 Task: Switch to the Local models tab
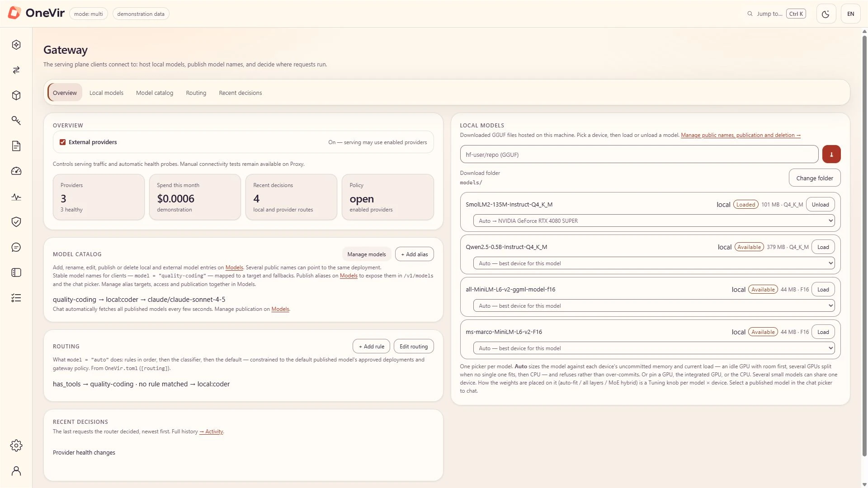[106, 93]
